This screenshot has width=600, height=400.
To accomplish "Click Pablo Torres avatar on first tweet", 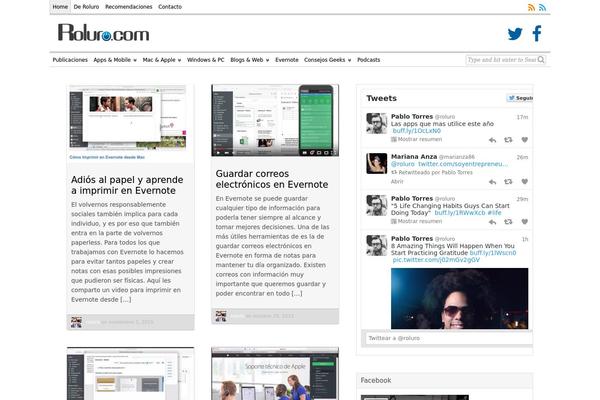I will coord(377,123).
